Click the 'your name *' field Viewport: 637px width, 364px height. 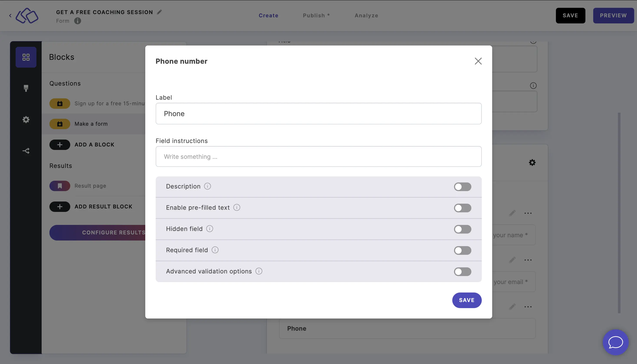(514, 235)
